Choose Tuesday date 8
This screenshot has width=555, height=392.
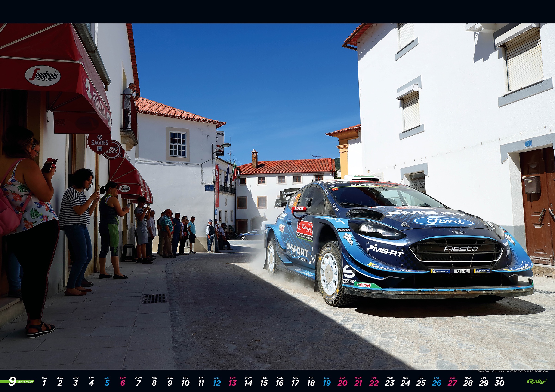pos(154,383)
